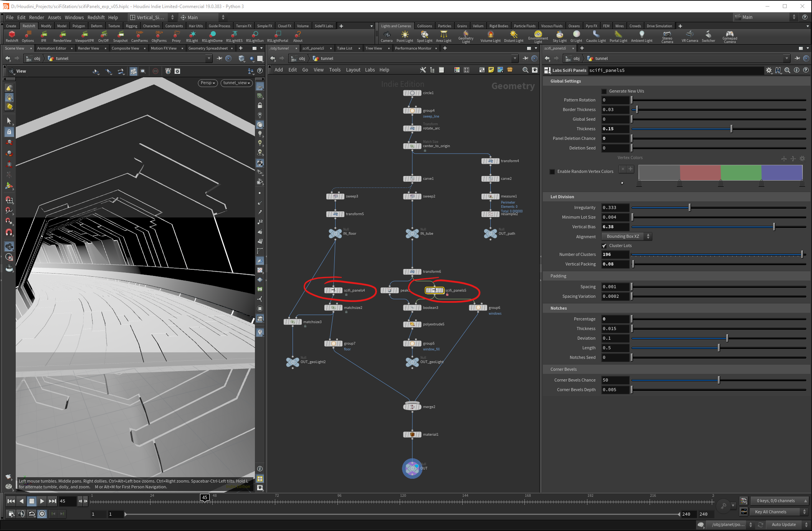
Task: Select the OUT null node
Action: 412,468
